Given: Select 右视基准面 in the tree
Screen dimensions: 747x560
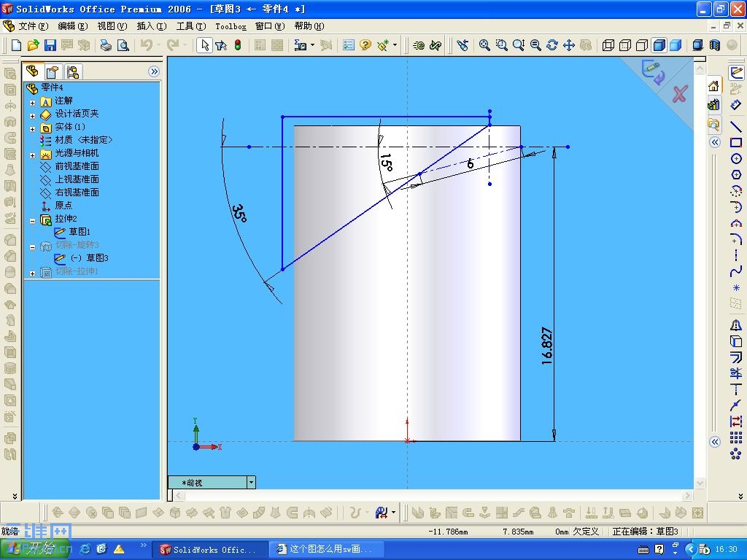Looking at the screenshot, I should tap(77, 192).
